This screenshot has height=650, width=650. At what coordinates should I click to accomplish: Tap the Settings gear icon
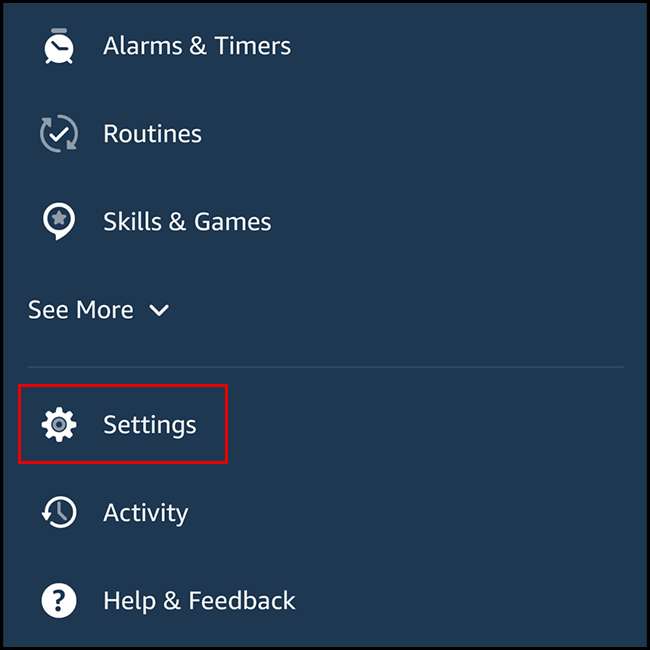point(59,424)
